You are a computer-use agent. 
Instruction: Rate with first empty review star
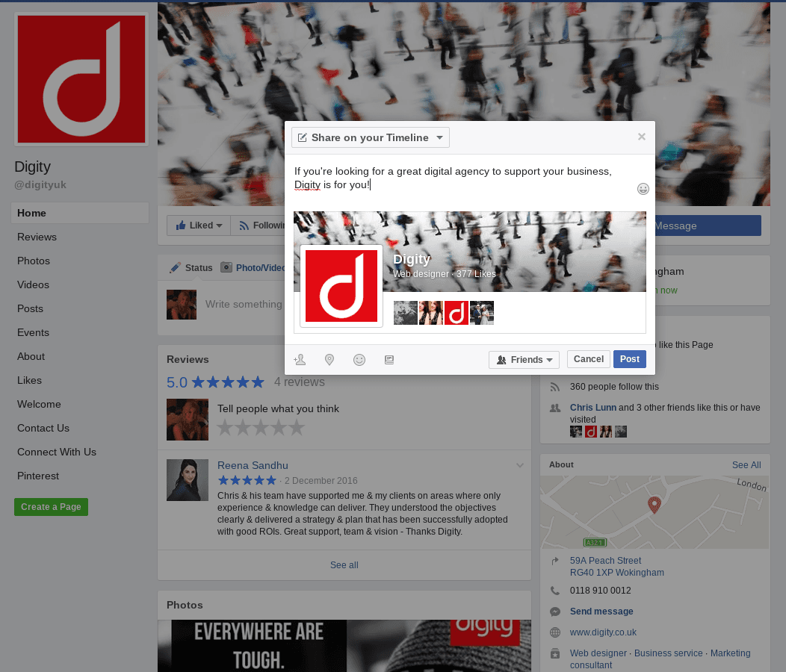(225, 427)
